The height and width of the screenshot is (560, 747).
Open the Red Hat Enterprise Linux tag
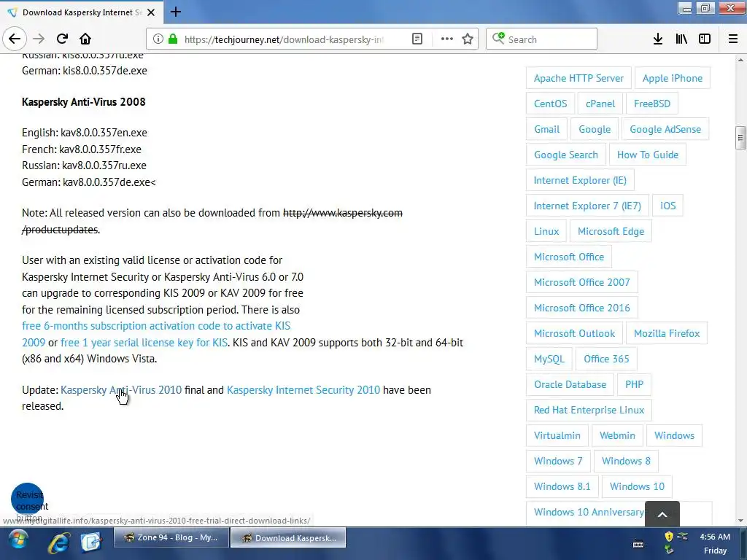(x=589, y=410)
